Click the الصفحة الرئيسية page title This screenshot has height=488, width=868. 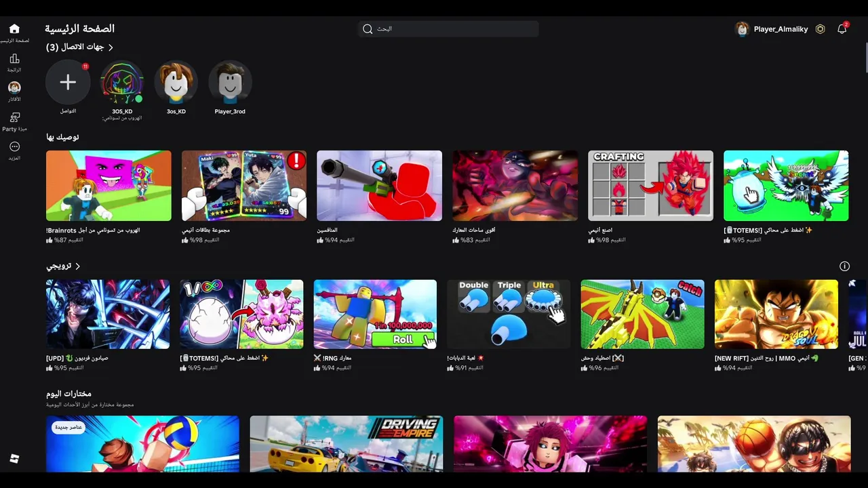pos(79,28)
